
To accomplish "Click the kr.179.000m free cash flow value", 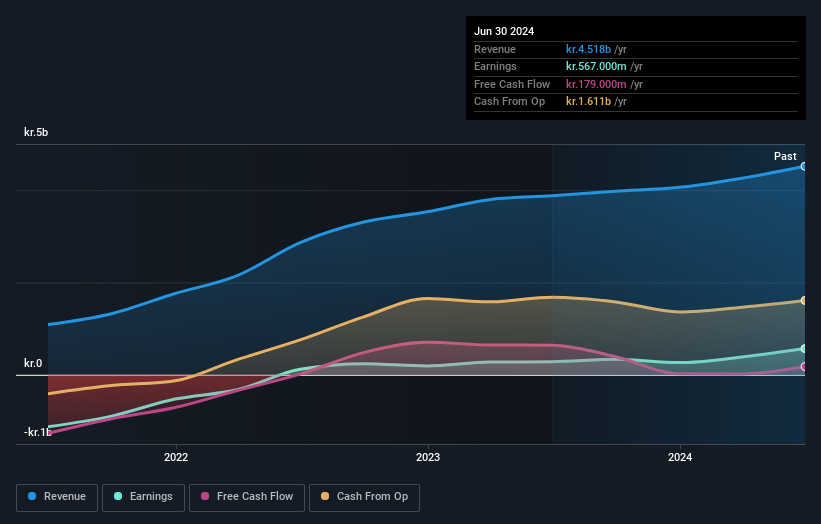I will tap(596, 84).
